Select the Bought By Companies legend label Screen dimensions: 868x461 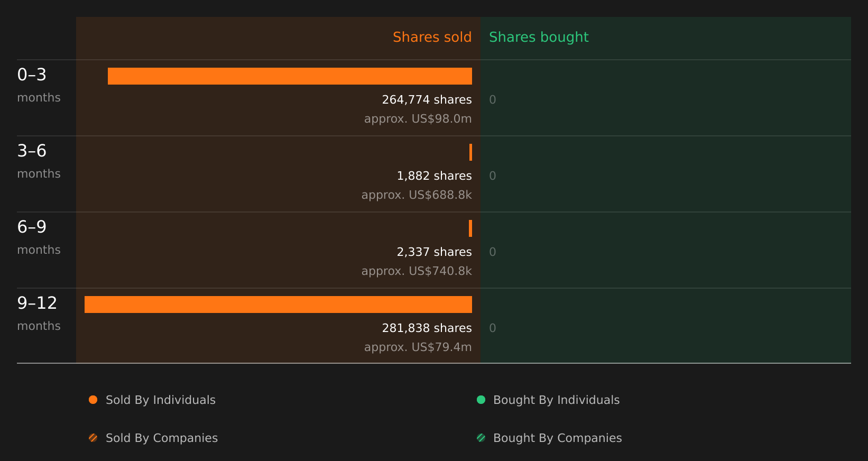(557, 438)
